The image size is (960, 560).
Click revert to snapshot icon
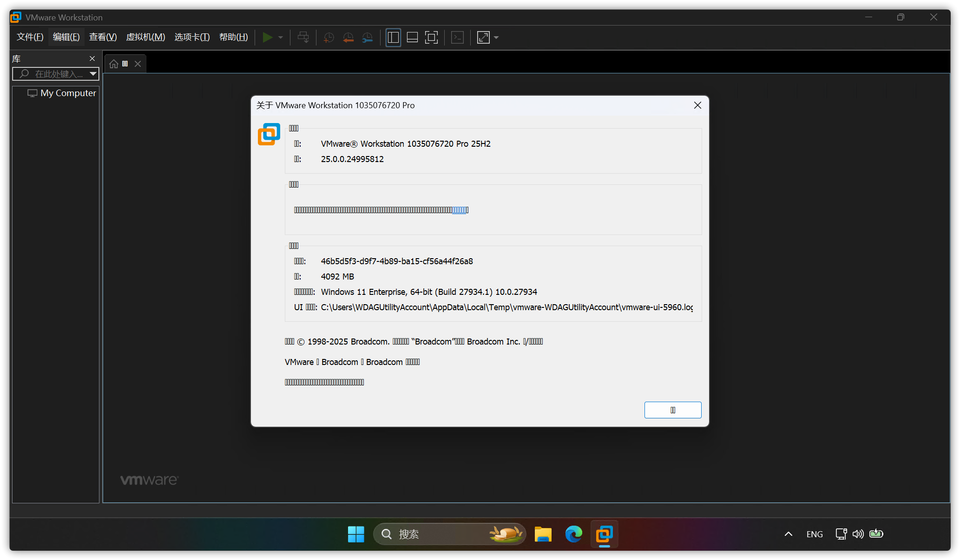click(x=348, y=37)
